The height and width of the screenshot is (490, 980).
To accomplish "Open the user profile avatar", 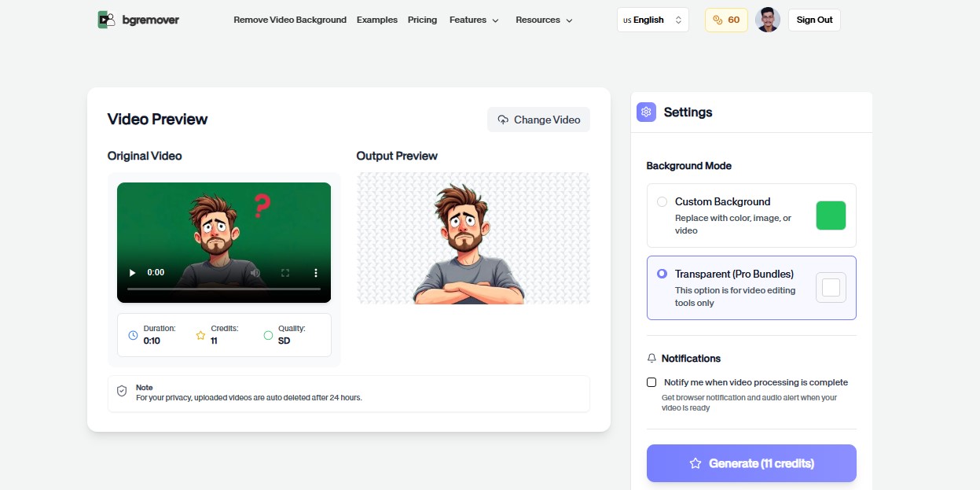I will 767,20.
